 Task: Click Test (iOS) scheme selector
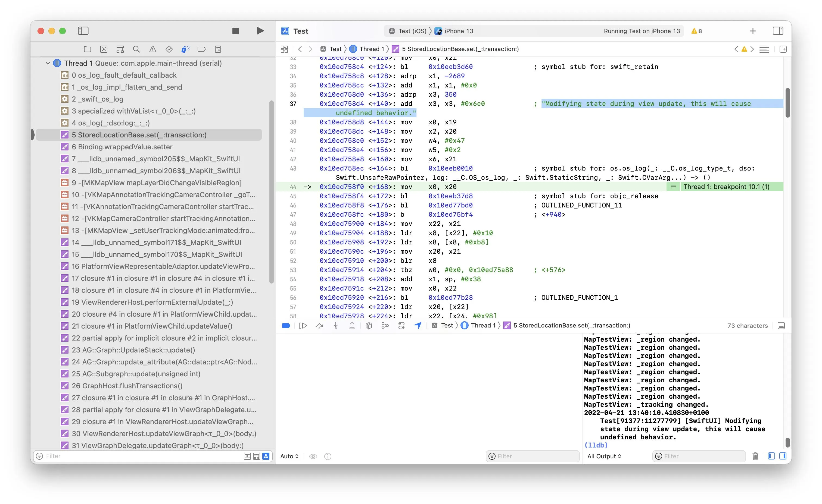pyautogui.click(x=412, y=31)
